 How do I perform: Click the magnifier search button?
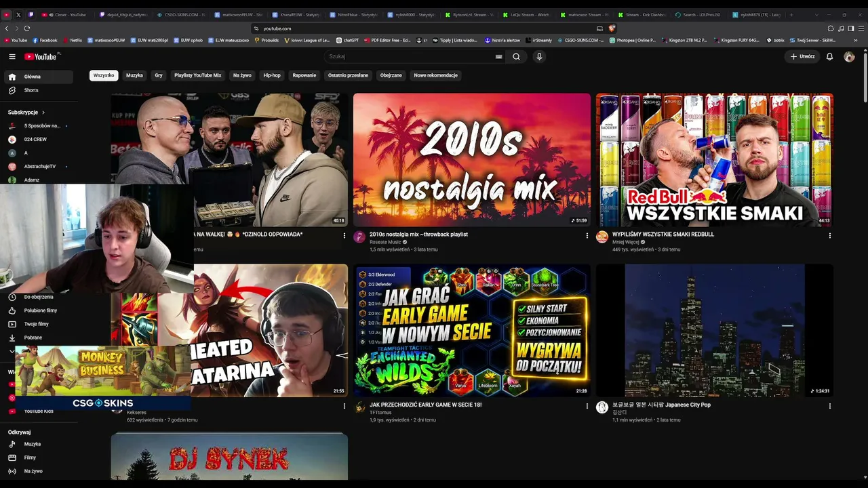tap(516, 56)
